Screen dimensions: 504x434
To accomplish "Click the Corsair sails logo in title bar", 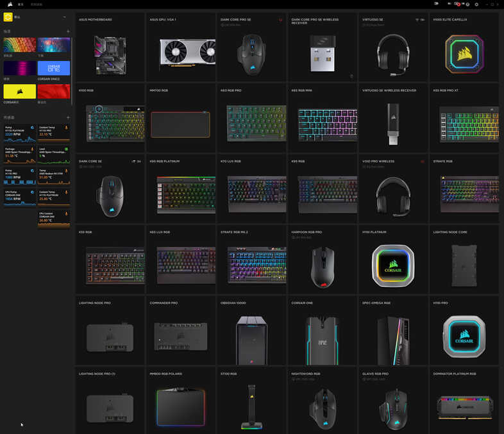I will [x=10, y=4].
